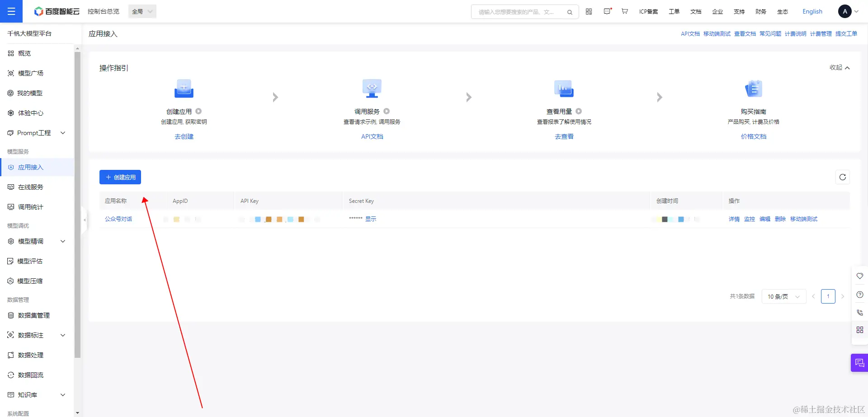This screenshot has width=868, height=417.
Task: Click 详情 for the 公众号对话 app
Action: tap(734, 219)
